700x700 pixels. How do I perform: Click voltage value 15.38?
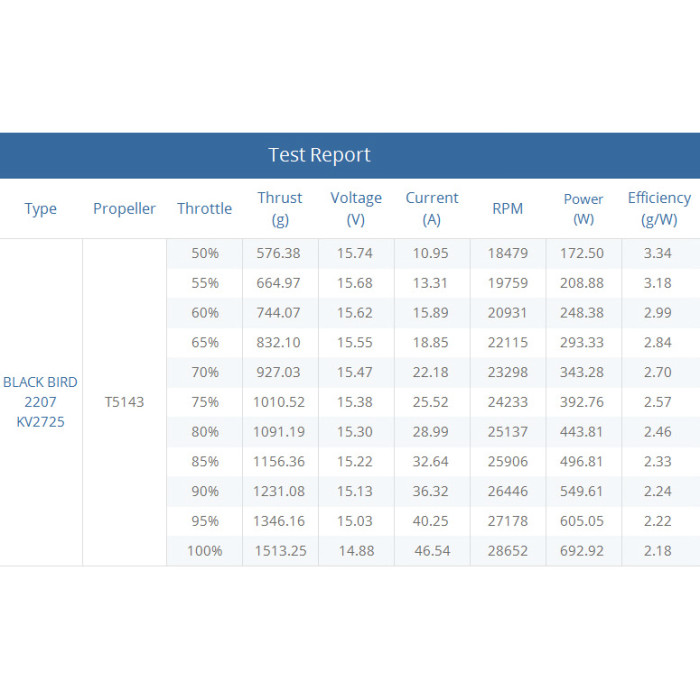point(354,402)
